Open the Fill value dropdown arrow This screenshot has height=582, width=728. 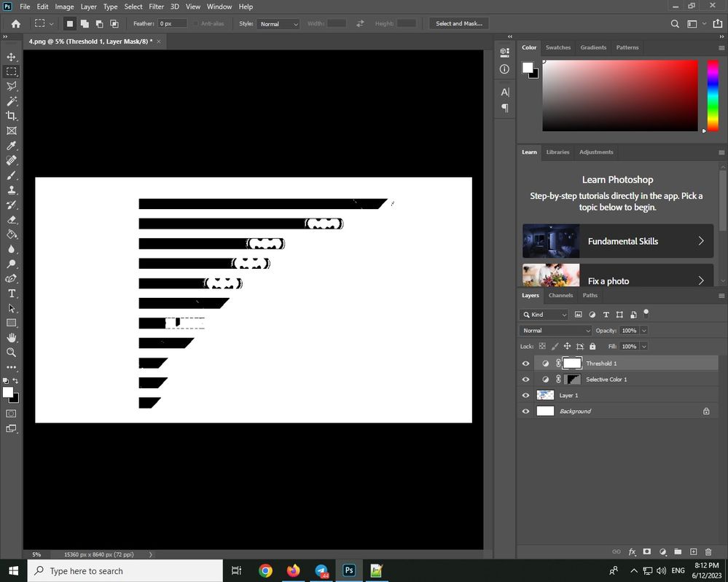point(644,346)
